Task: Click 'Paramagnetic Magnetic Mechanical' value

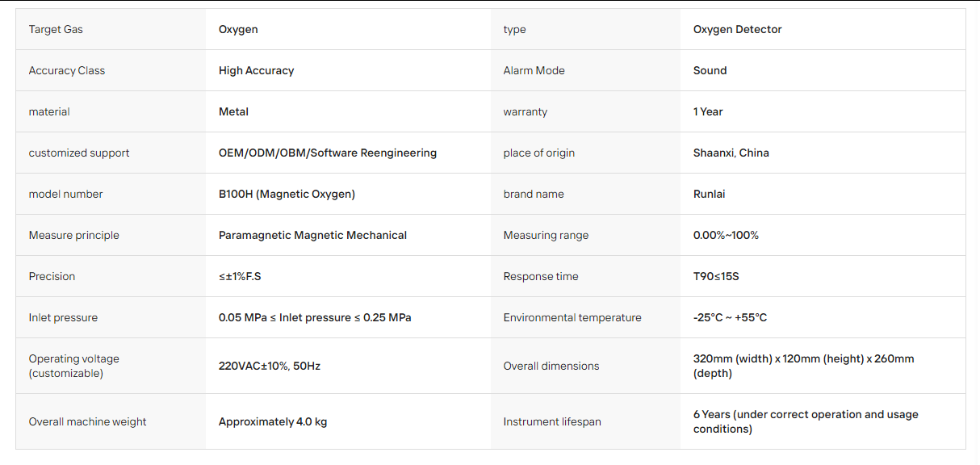Action: 312,236
